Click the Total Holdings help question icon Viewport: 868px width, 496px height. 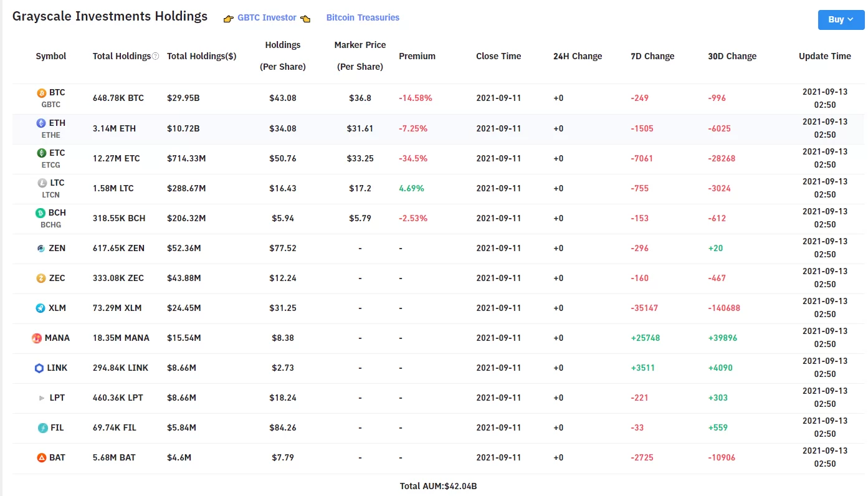[x=155, y=56]
